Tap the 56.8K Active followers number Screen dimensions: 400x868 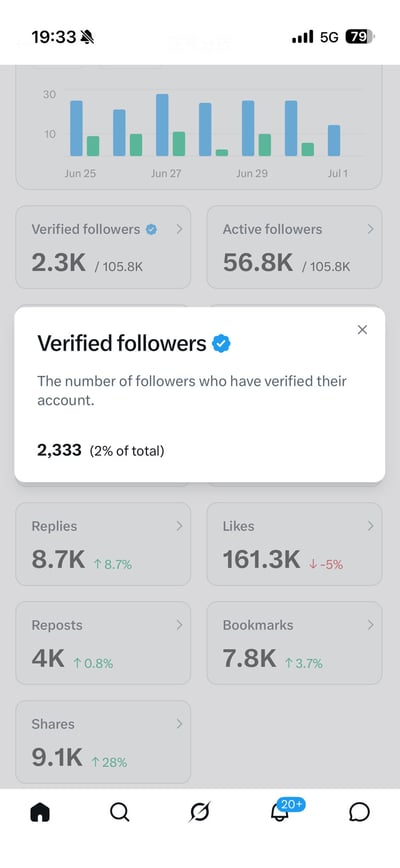point(258,263)
